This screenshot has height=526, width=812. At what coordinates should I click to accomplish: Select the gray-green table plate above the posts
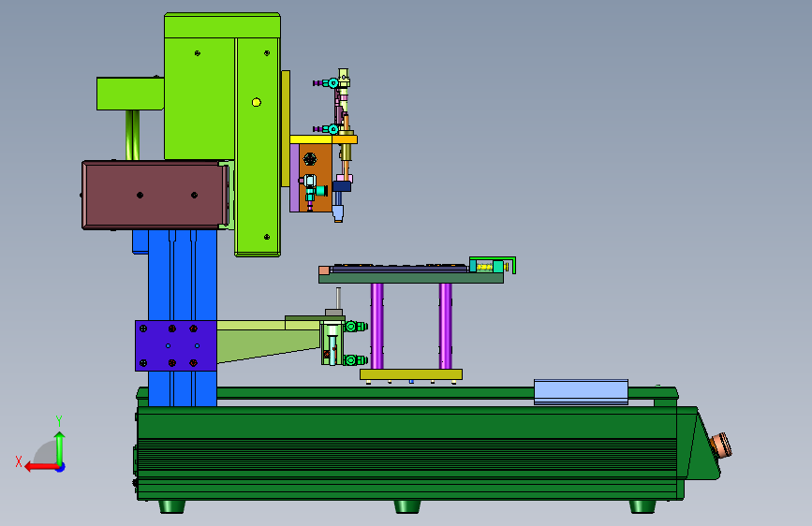coord(411,279)
